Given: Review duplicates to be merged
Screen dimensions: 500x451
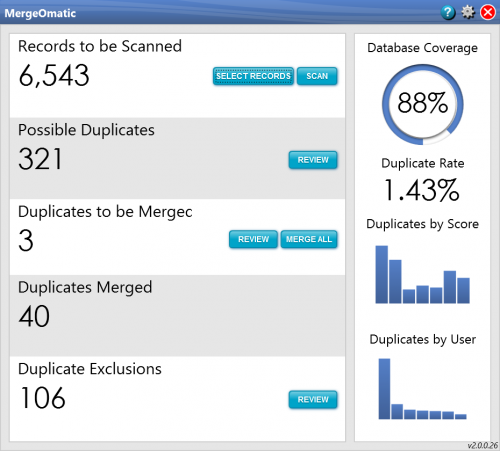Looking at the screenshot, I should coord(253,239).
